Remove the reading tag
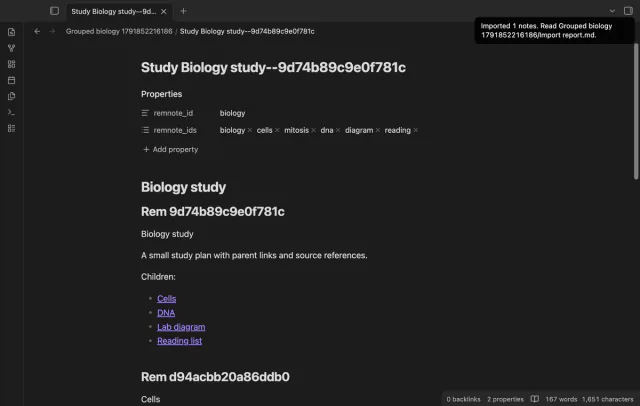 pyautogui.click(x=416, y=130)
